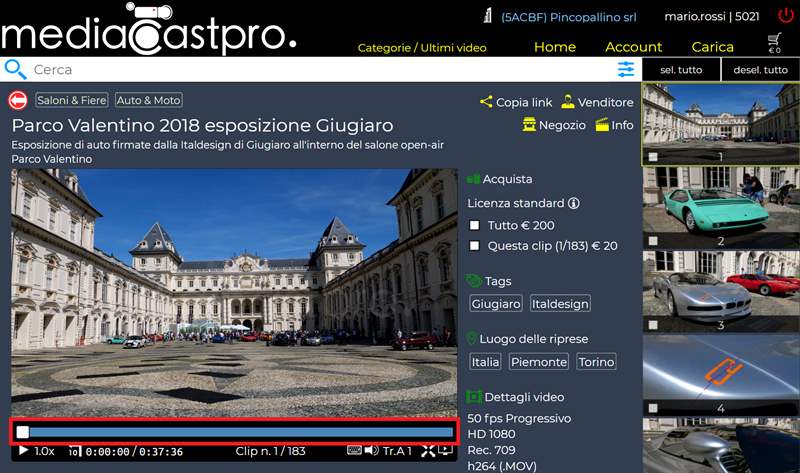Screen dimensions: 800x473
Task: Open green car thumbnail 2
Action: (x=720, y=207)
